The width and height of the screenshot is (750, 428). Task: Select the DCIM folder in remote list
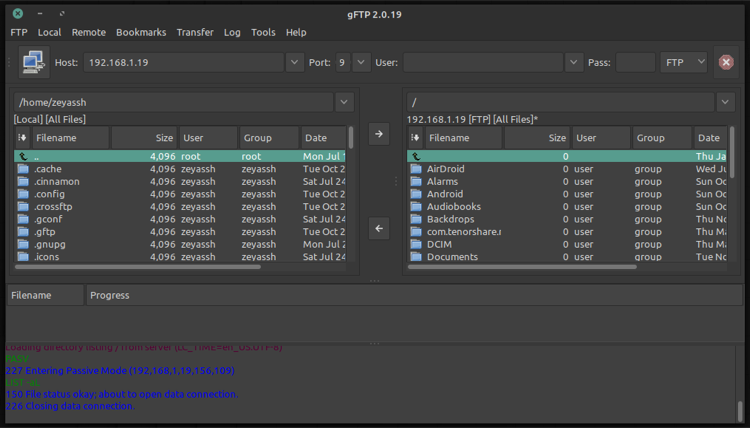440,244
